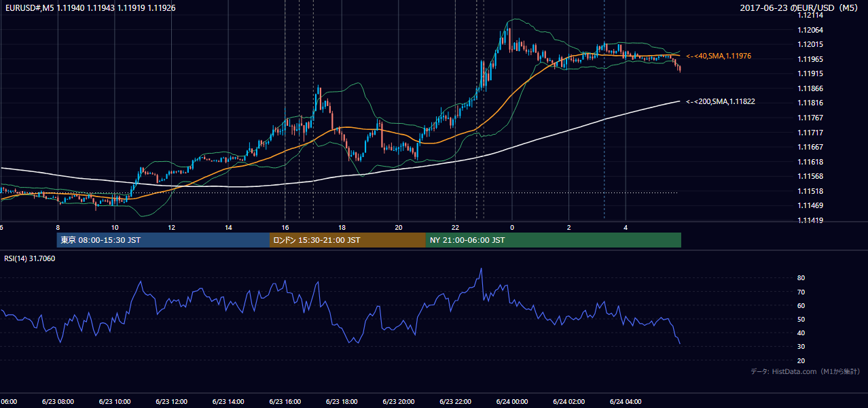Click RSI scale value 80
The height and width of the screenshot is (408, 868).
(801, 278)
